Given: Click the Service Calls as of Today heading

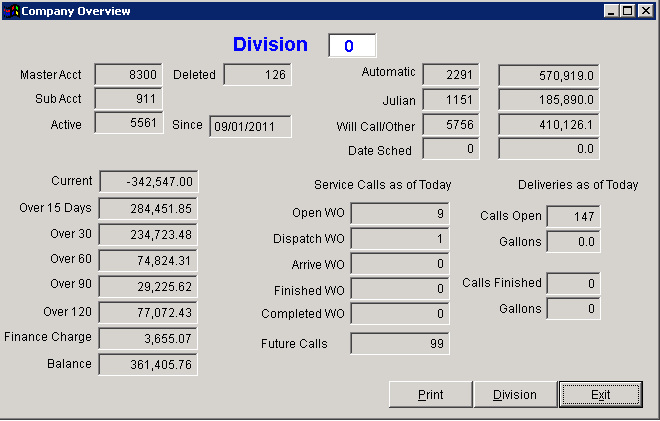Looking at the screenshot, I should pos(383,185).
